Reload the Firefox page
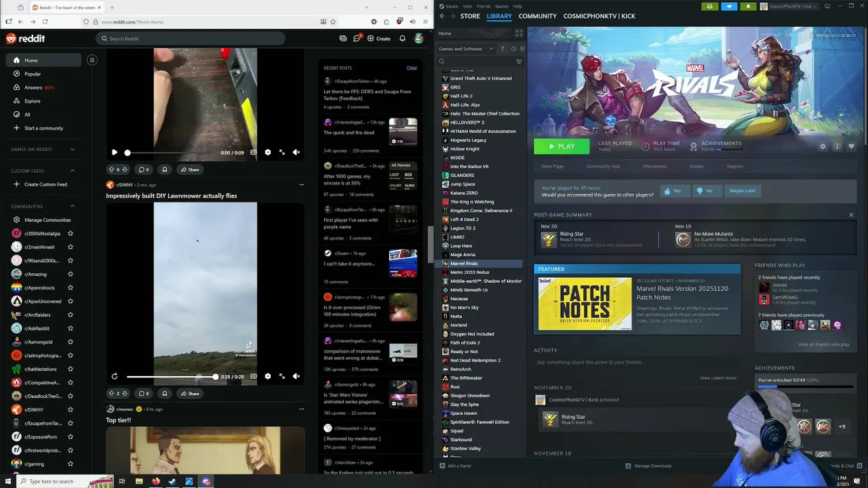Viewport: 868px width, 488px height. (45, 22)
